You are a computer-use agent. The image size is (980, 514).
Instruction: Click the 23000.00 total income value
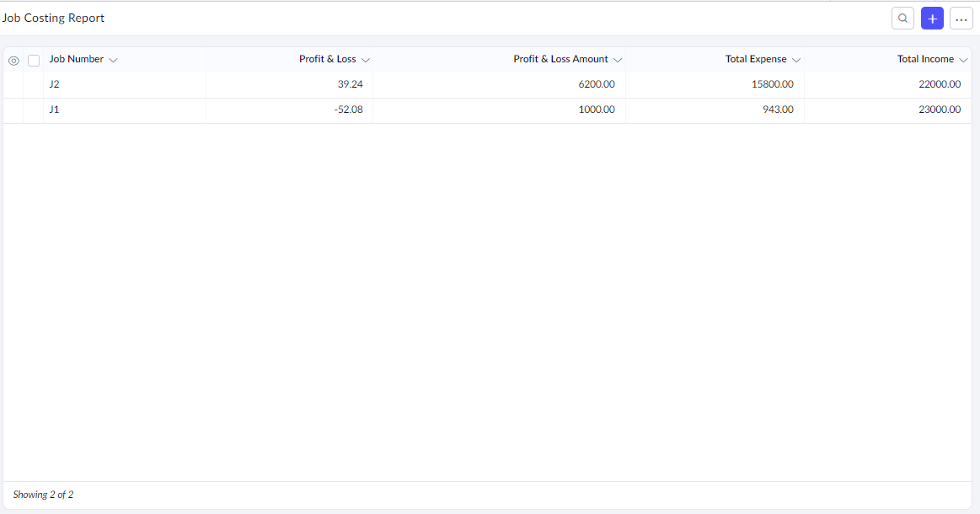point(939,110)
